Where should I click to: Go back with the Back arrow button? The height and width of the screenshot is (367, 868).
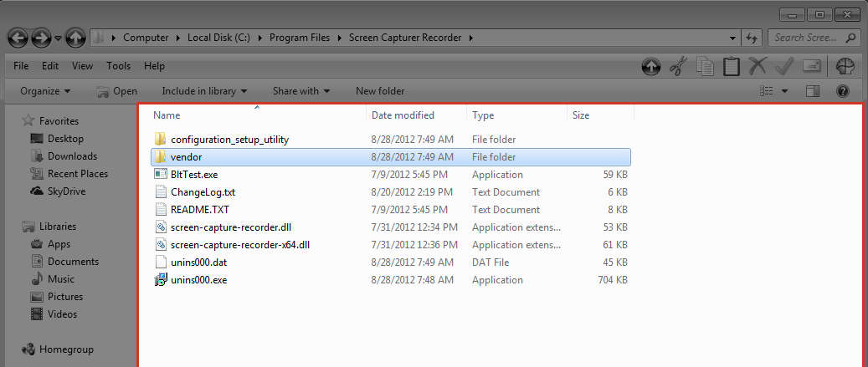click(18, 38)
